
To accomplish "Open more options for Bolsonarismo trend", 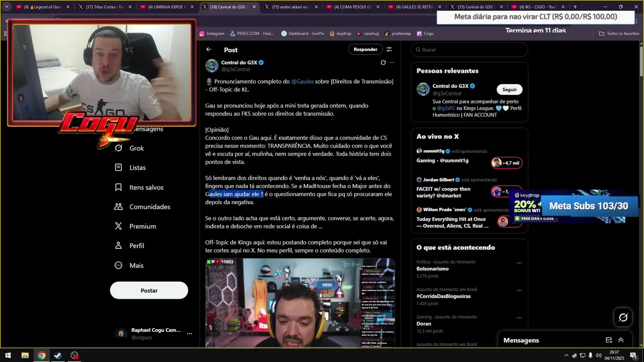I will 519,262.
